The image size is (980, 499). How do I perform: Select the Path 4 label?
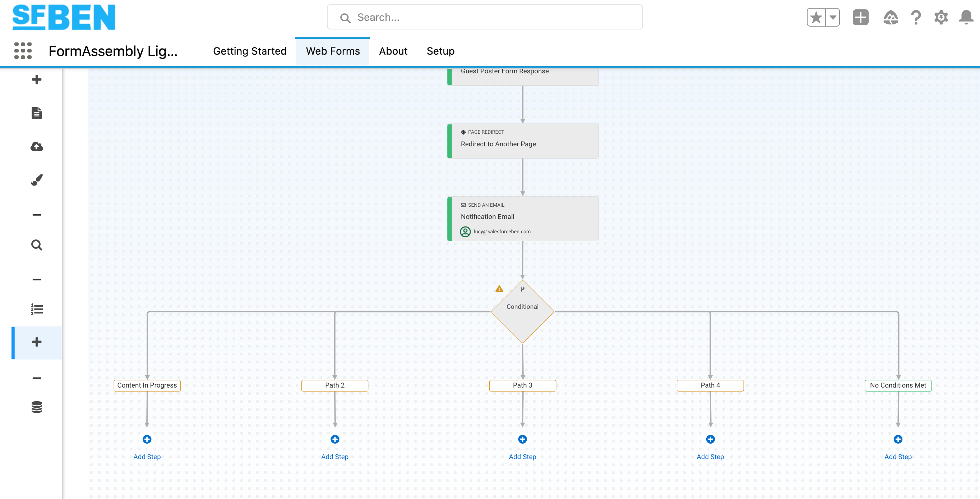click(x=710, y=385)
